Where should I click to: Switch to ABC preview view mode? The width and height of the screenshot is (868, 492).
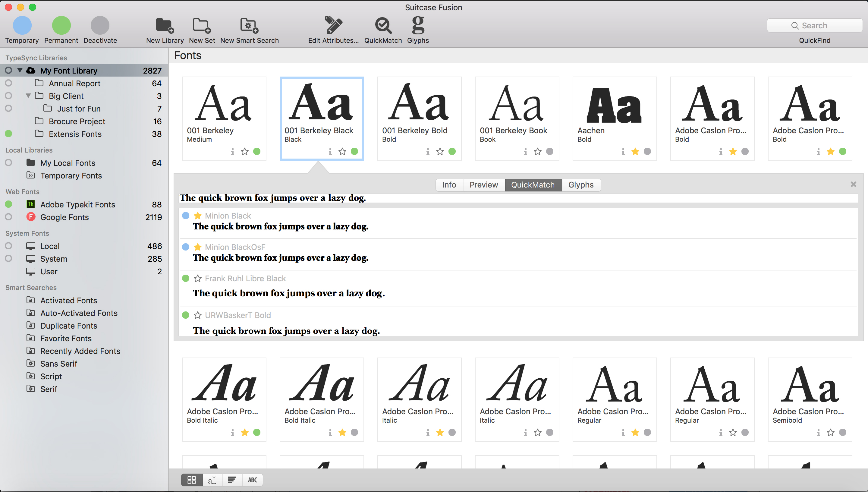[x=252, y=480]
